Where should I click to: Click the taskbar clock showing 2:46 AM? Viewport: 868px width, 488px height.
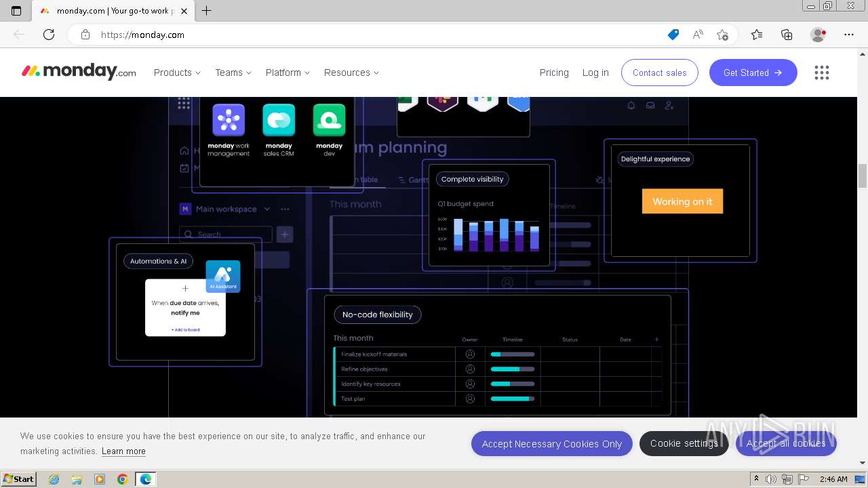[833, 479]
